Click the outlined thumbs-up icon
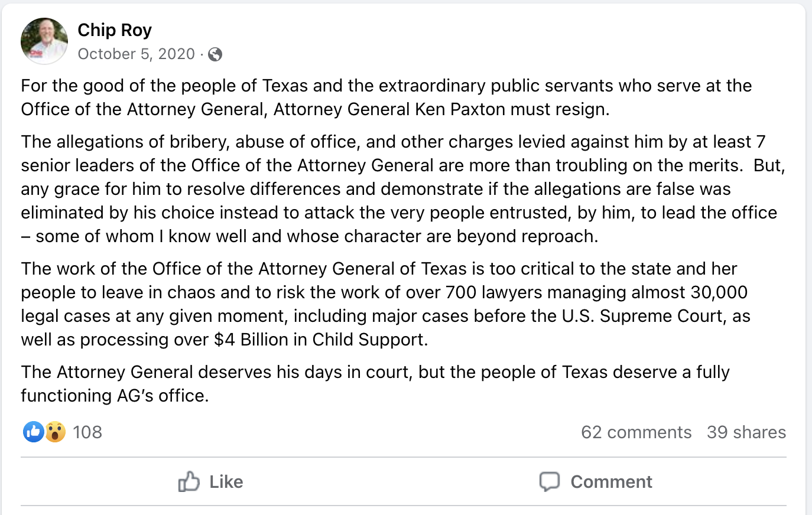 pos(189,481)
